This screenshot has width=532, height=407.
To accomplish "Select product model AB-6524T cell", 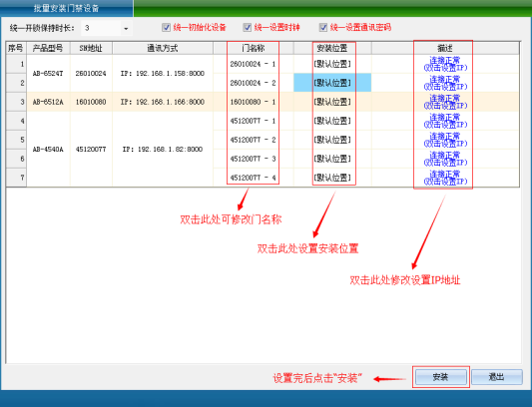I will pos(48,73).
